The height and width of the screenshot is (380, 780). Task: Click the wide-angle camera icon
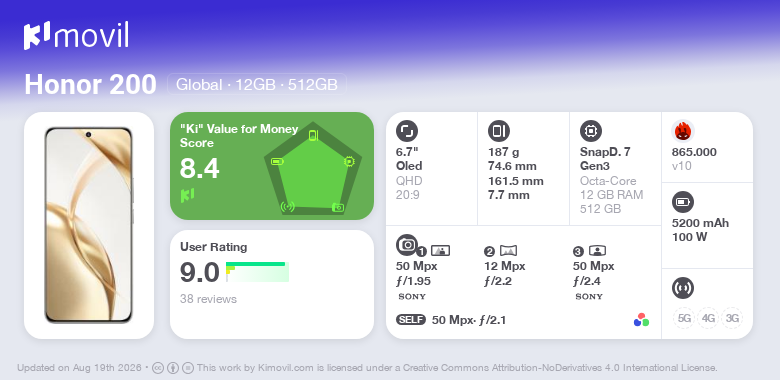coord(508,251)
